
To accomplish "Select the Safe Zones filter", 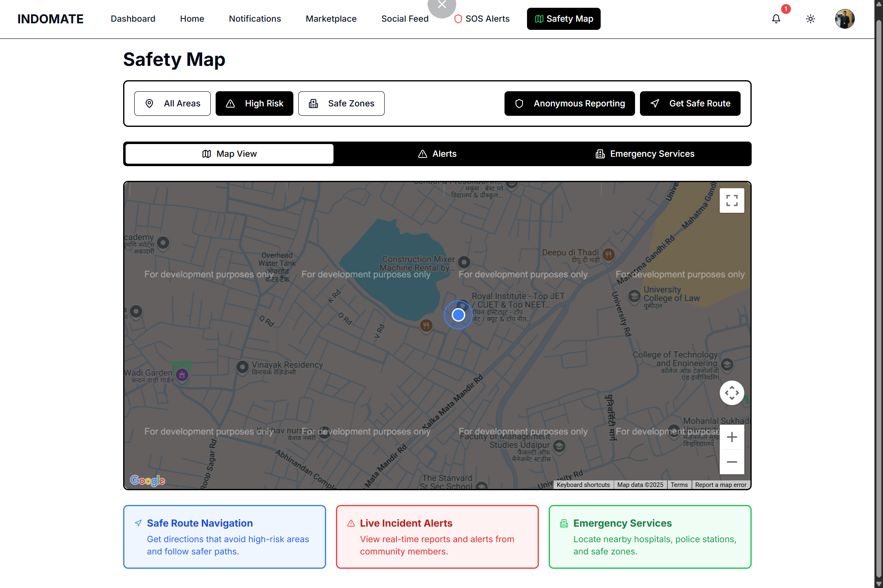I will (x=341, y=104).
